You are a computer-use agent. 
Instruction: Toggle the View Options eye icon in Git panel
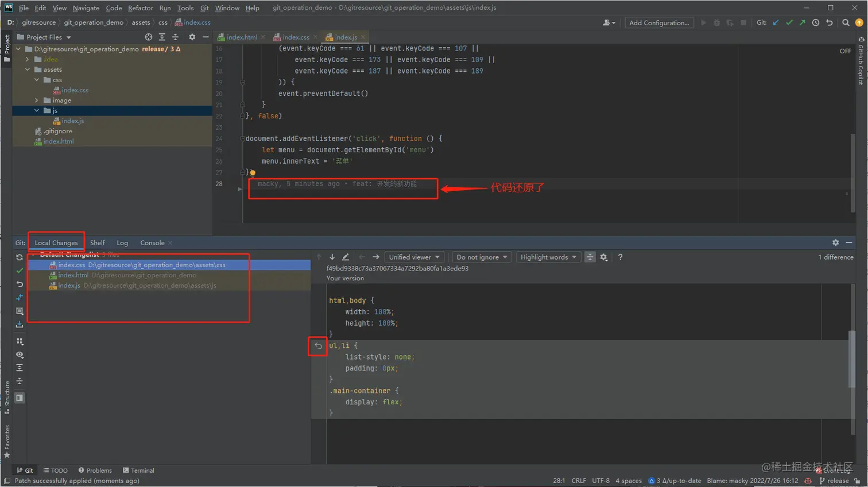click(20, 355)
